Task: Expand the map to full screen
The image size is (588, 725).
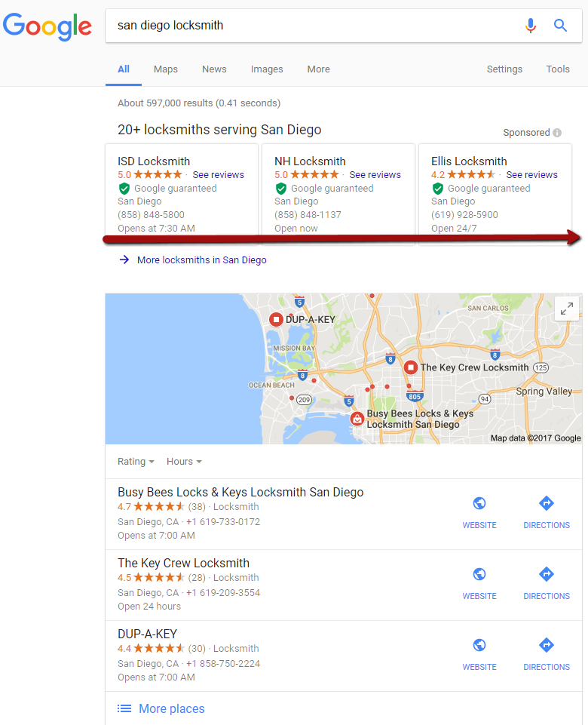Action: [566, 309]
